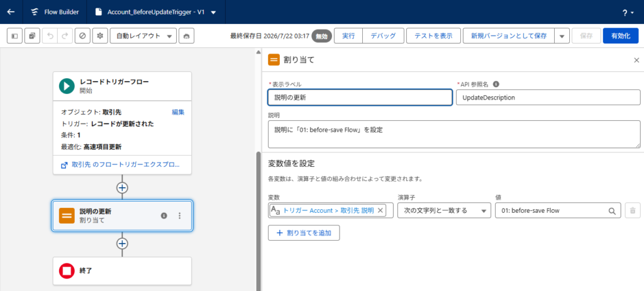
Task: Click the 実行 button
Action: pyautogui.click(x=348, y=36)
